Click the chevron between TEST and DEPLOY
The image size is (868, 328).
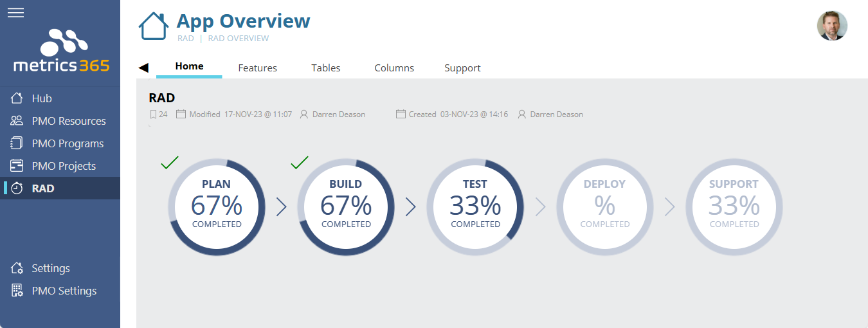(540, 206)
